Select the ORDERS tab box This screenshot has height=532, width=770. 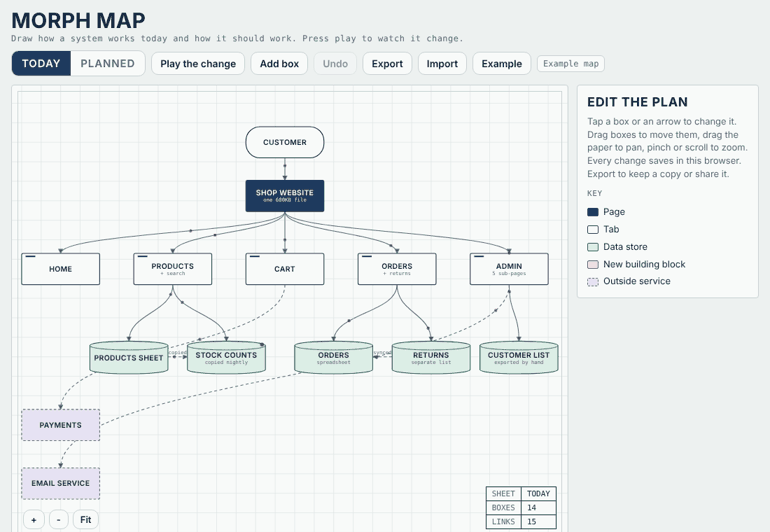397,269
